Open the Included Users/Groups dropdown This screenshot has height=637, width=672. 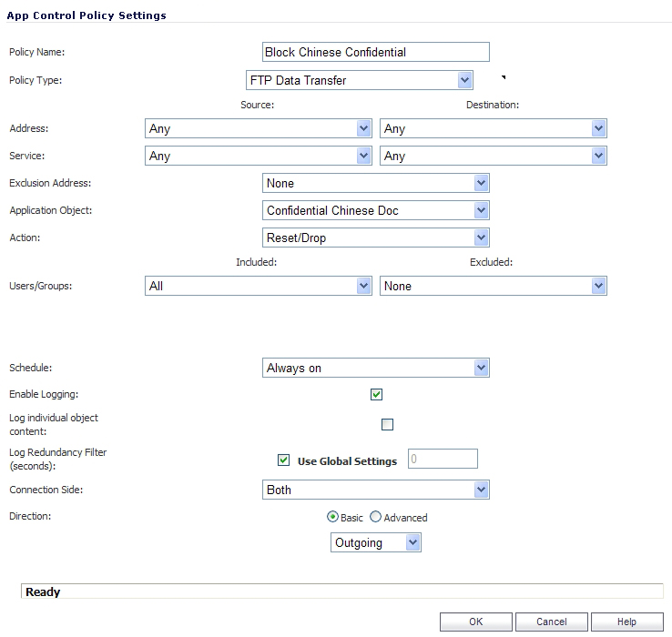259,286
